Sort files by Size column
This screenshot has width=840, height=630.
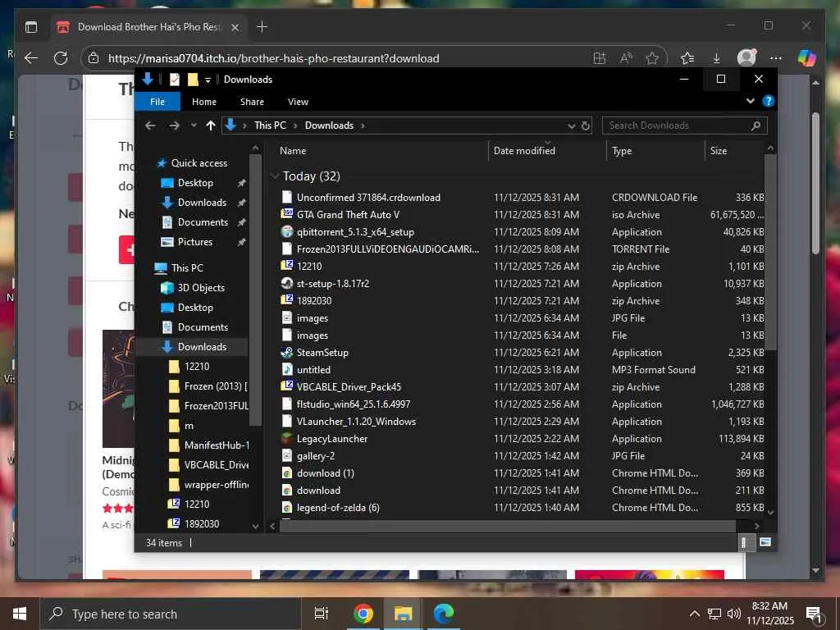734,151
